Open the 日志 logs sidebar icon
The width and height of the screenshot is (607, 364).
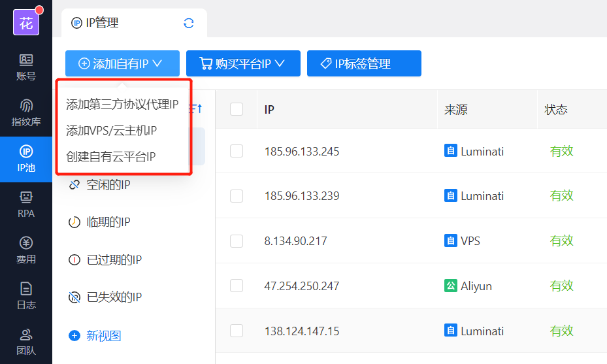coord(26,295)
